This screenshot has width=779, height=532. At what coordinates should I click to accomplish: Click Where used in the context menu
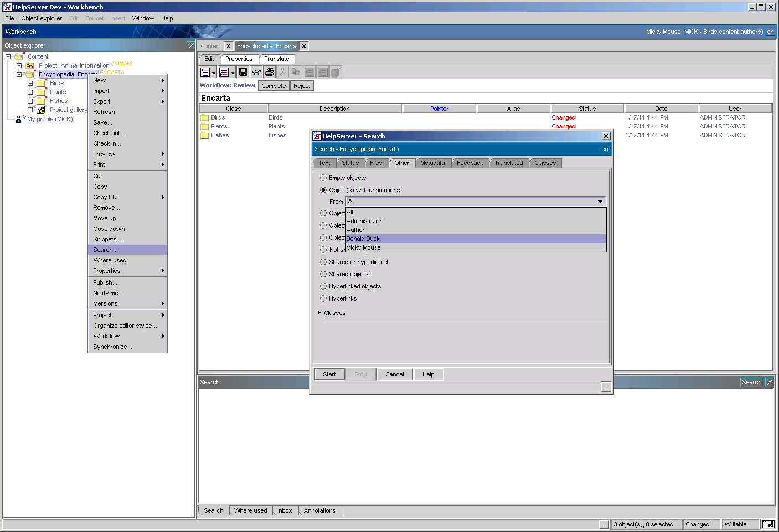[127, 260]
